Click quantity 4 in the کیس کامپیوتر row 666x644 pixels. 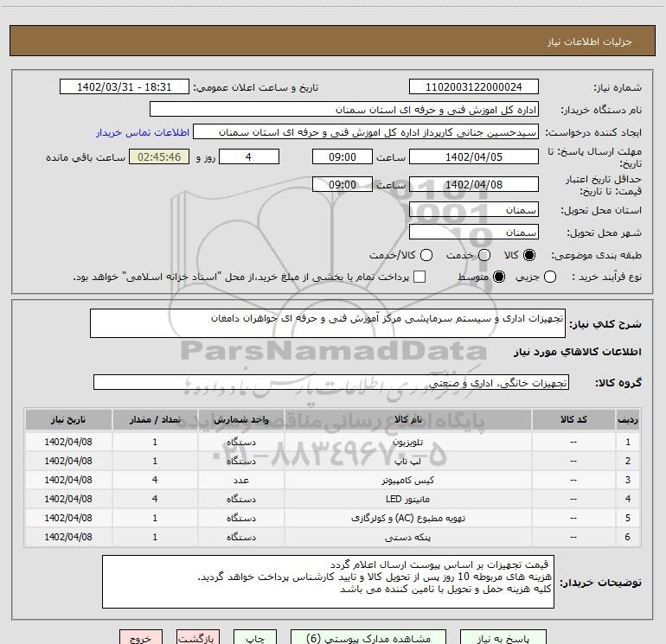click(155, 480)
